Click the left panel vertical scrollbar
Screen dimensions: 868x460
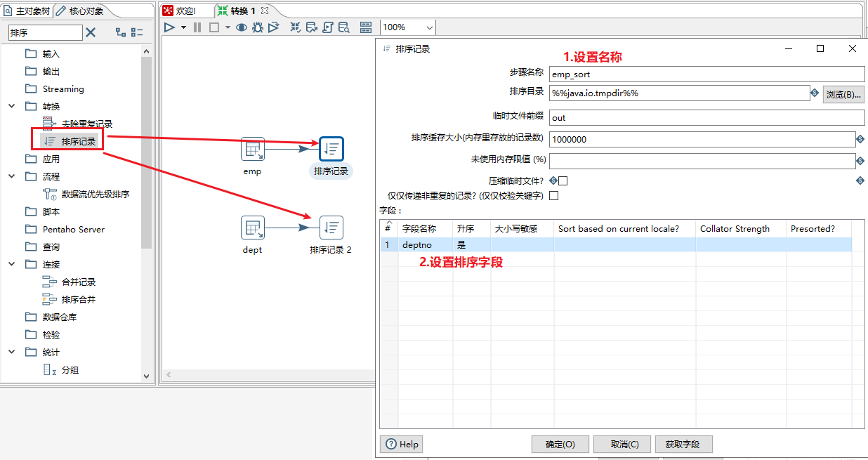(147, 152)
